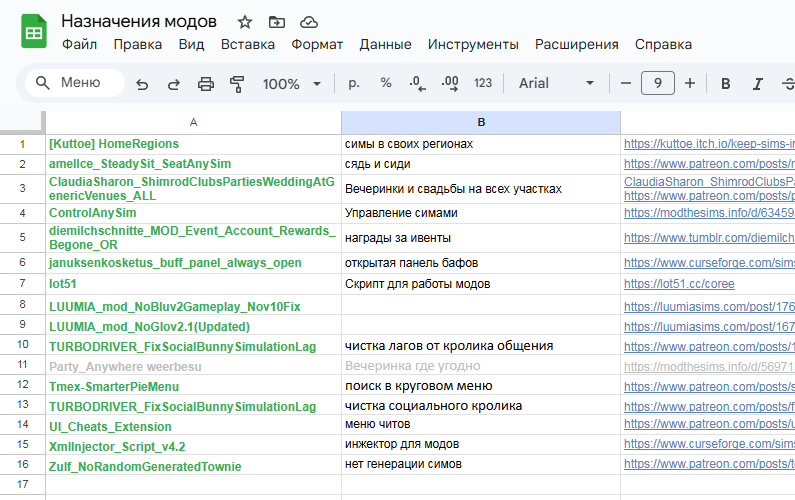Click the Redo arrow

point(174,84)
